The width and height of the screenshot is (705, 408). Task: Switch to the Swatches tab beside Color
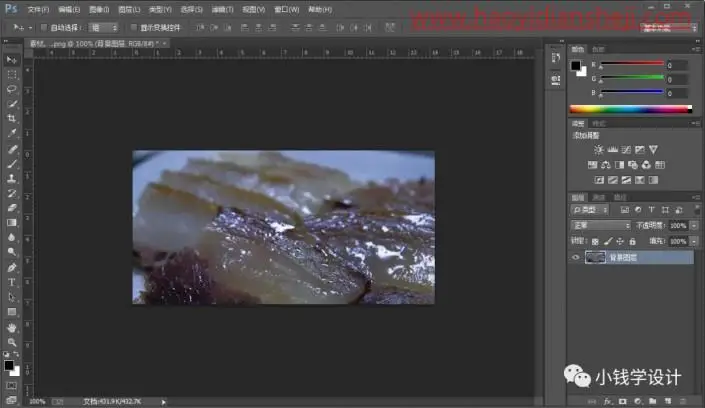pos(598,49)
